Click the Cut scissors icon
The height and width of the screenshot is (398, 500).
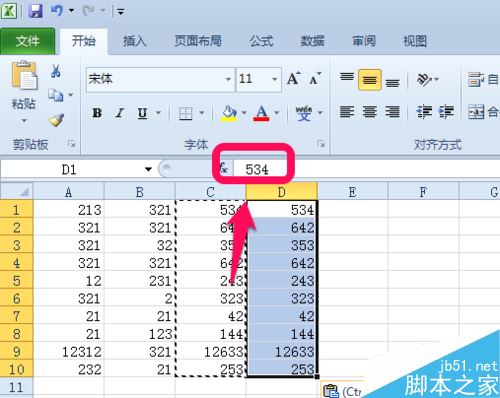(56, 71)
